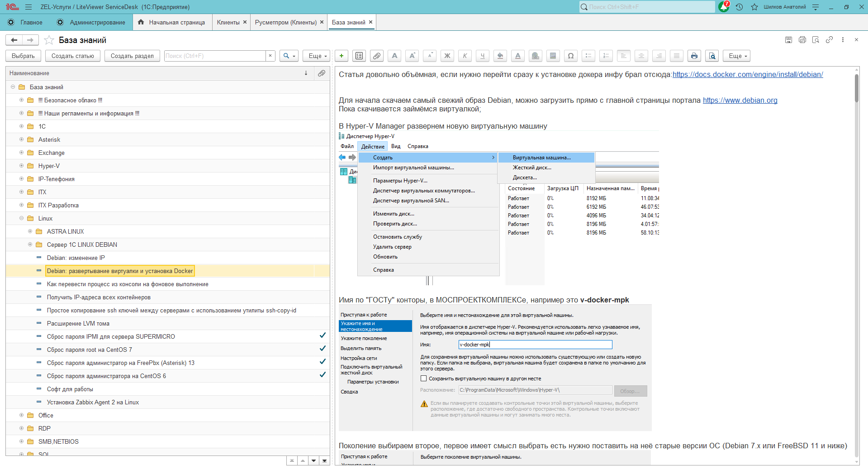868x470 pixels.
Task: Open the notifications bell
Action: pyautogui.click(x=724, y=7)
